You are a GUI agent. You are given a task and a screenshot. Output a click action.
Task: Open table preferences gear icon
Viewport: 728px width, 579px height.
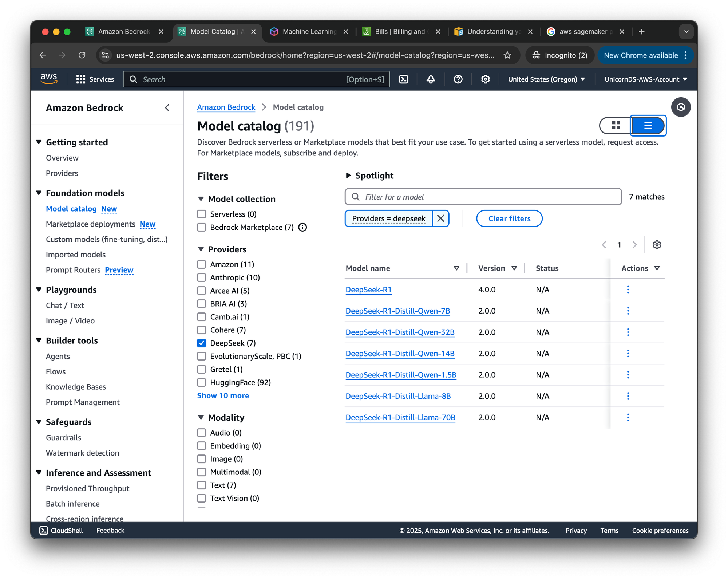click(657, 245)
